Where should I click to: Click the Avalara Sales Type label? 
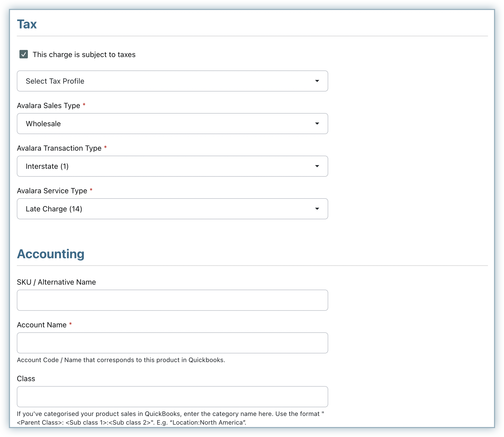point(48,106)
